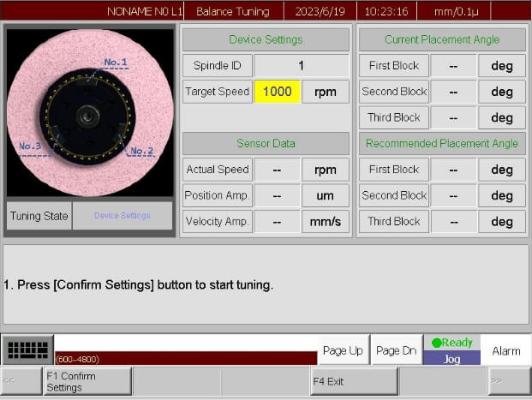Image resolution: width=532 pixels, height=400 pixels.
Task: Select the grinding wheel balance image
Action: click(x=90, y=113)
